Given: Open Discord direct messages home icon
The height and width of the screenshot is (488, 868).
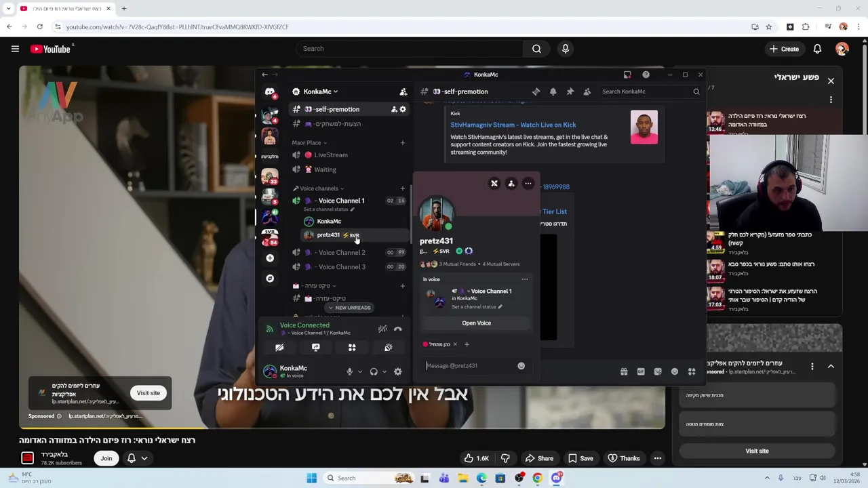Looking at the screenshot, I should pyautogui.click(x=270, y=92).
